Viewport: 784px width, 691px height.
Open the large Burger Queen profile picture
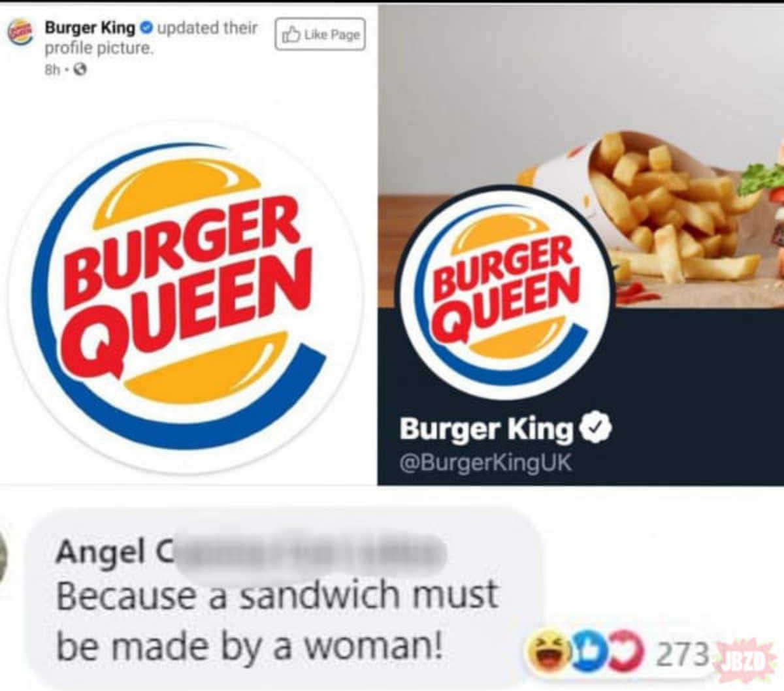coord(185,297)
